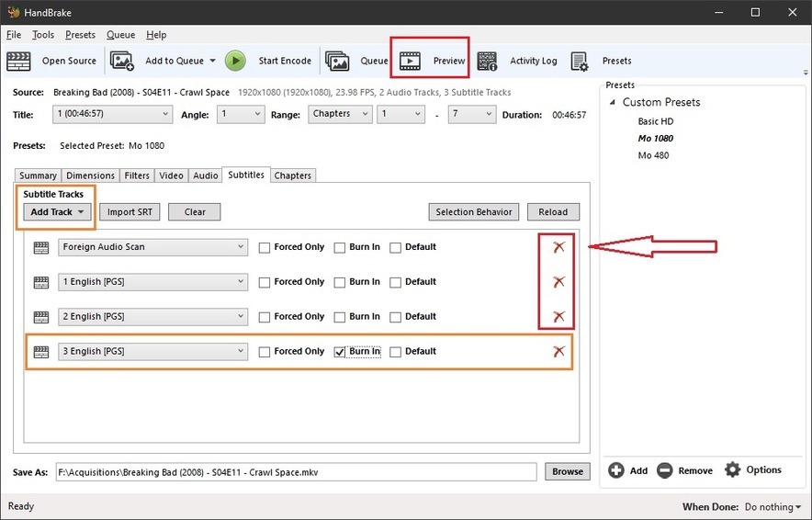Image resolution: width=812 pixels, height=520 pixels.
Task: Click subtitle icon beside 1 English [PGS]
Action: pyautogui.click(x=41, y=282)
